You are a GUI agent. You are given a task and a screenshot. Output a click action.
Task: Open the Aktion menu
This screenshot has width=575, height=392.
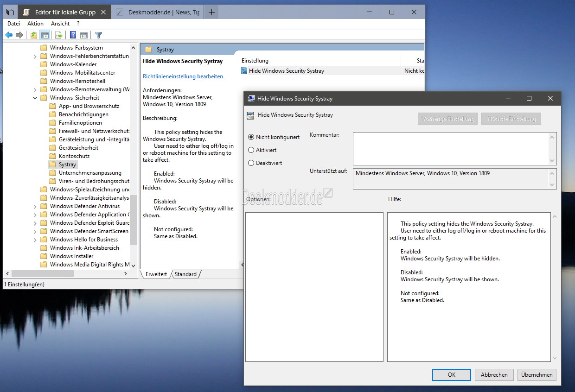(x=35, y=24)
